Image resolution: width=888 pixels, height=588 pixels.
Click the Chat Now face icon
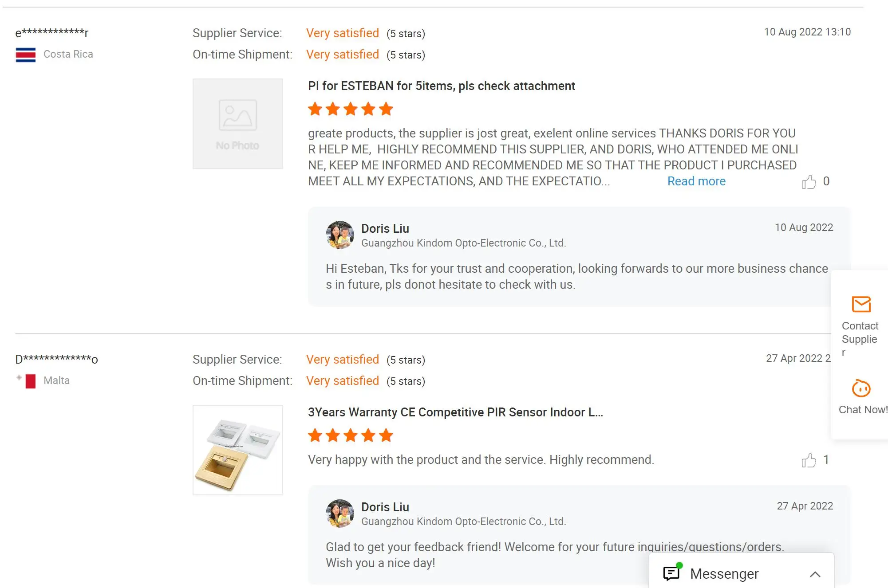point(861,388)
